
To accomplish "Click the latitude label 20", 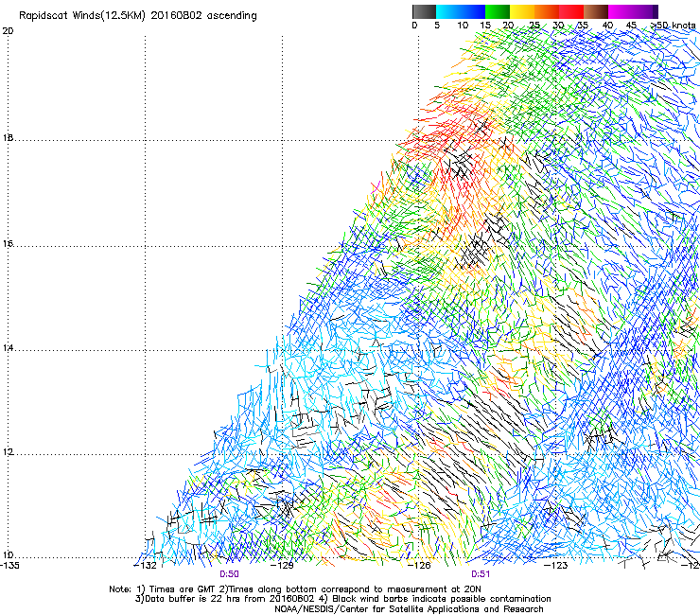I will tap(8, 31).
